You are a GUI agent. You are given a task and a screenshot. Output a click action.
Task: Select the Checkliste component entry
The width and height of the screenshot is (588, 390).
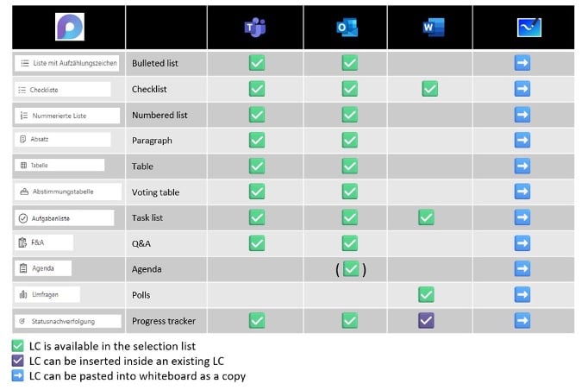[x=63, y=90]
